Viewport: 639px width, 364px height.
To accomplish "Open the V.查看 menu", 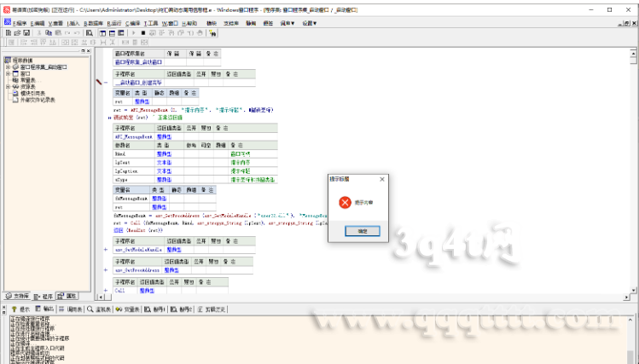I will (55, 23).
